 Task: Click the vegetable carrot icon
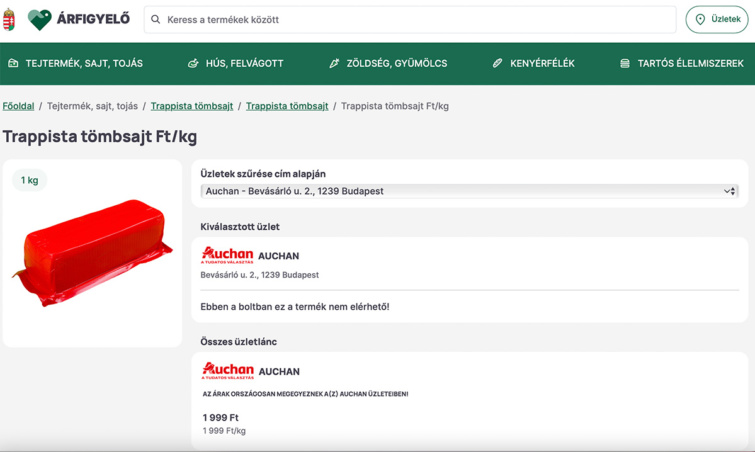pyautogui.click(x=334, y=63)
